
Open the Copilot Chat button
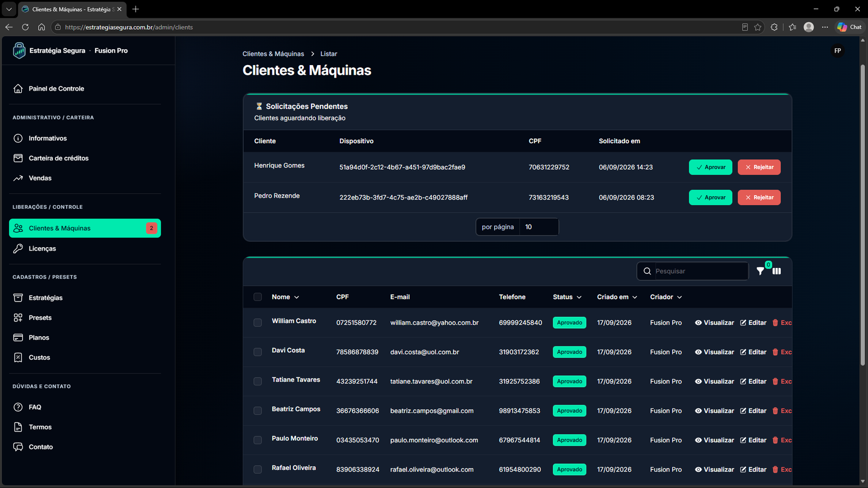coord(849,27)
